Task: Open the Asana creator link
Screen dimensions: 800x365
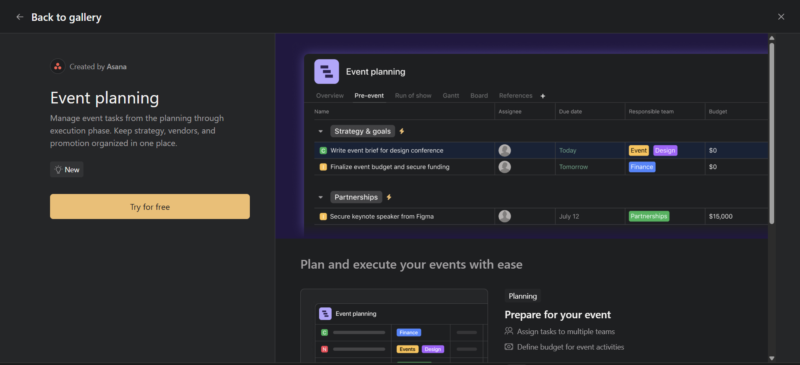Action: 116,67
